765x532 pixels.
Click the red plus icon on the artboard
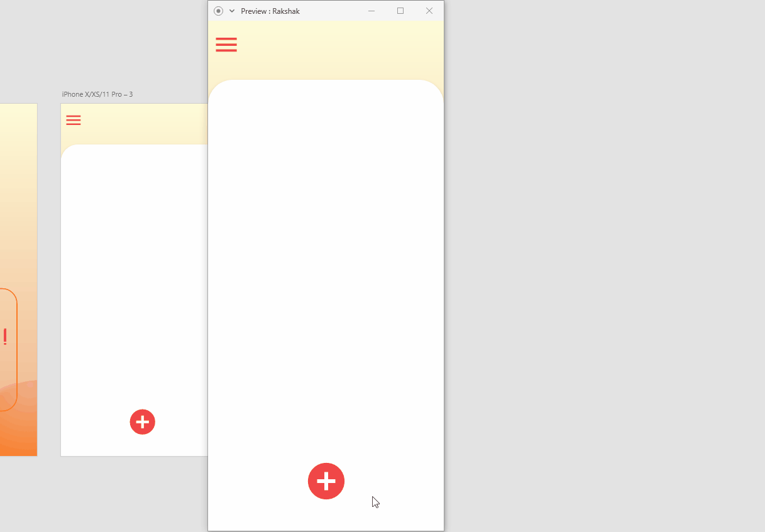143,422
